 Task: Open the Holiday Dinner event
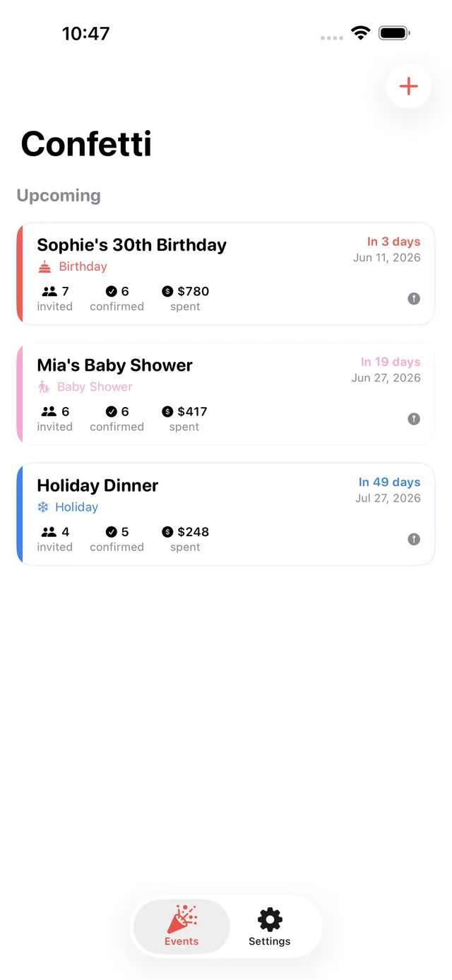point(225,514)
